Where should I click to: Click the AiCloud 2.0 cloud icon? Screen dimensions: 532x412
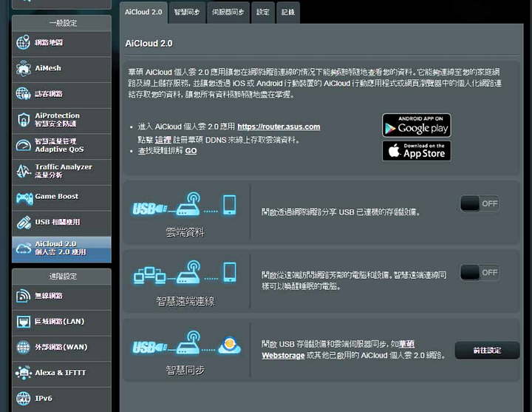click(23, 249)
